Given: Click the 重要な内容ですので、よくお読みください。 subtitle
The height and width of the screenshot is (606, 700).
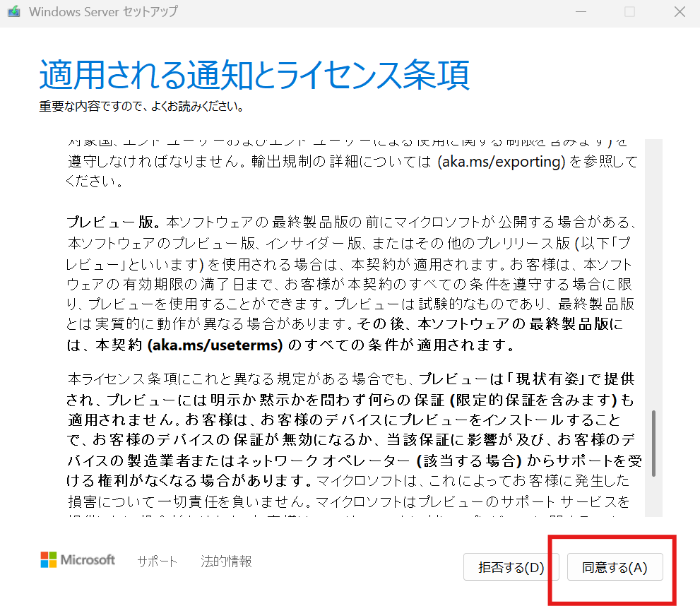Looking at the screenshot, I should click(x=141, y=106).
